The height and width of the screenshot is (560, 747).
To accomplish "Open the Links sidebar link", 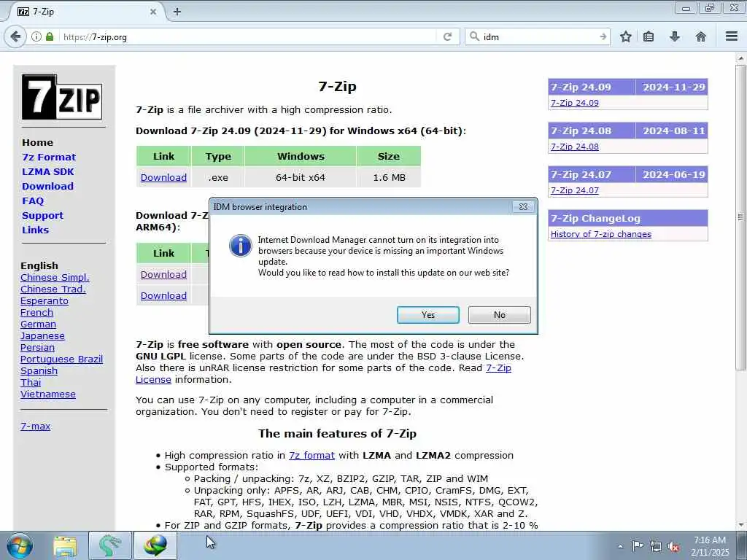I will [x=35, y=230].
